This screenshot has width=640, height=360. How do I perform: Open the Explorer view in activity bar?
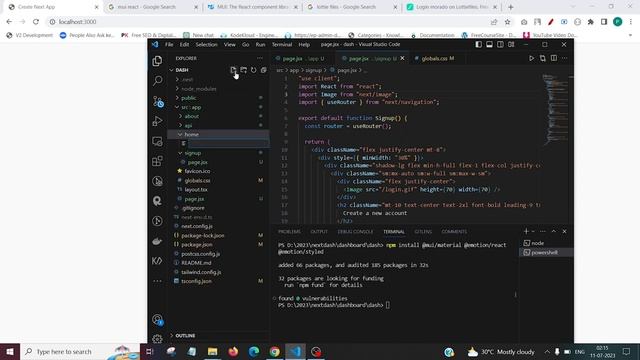point(157,61)
